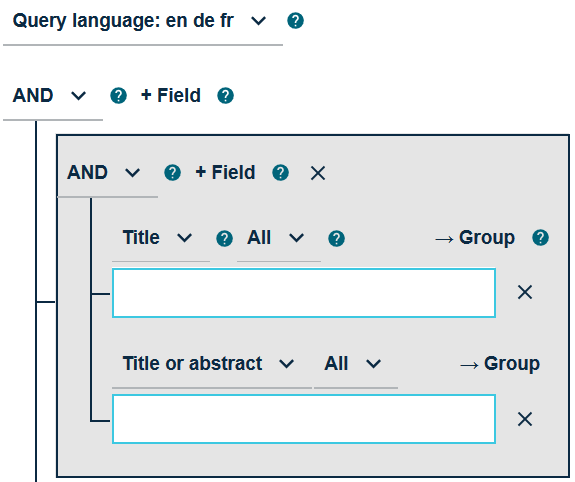Open help icon next to Title field dropdown
Image resolution: width=575 pixels, height=482 pixels.
pos(224,238)
